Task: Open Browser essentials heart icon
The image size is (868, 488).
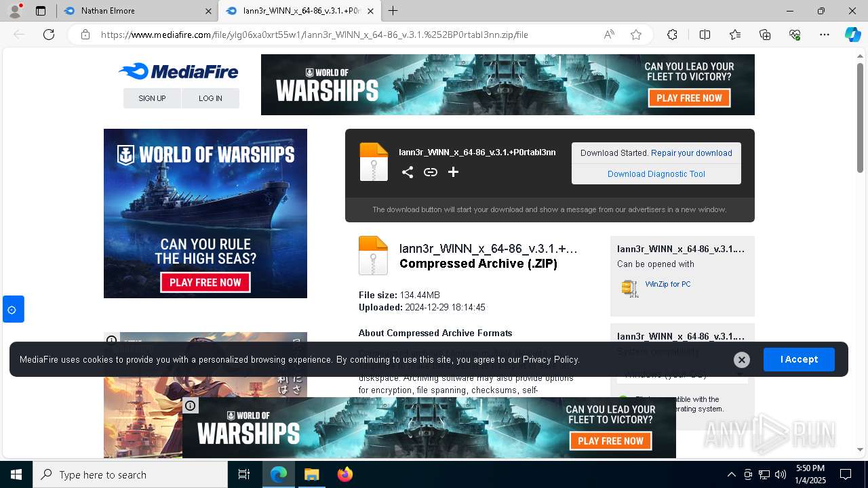Action: 795,35
